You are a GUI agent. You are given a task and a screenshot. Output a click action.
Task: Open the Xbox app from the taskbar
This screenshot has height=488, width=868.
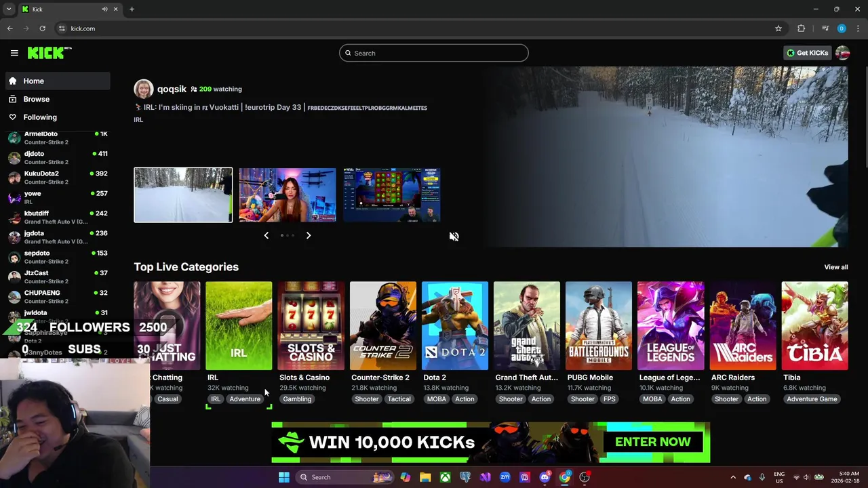point(445,477)
